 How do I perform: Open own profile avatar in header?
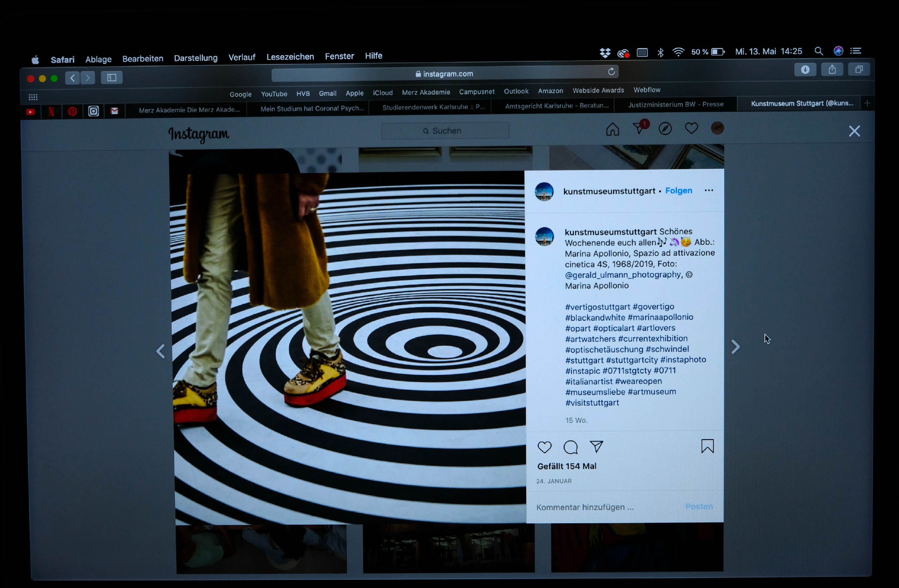[717, 128]
